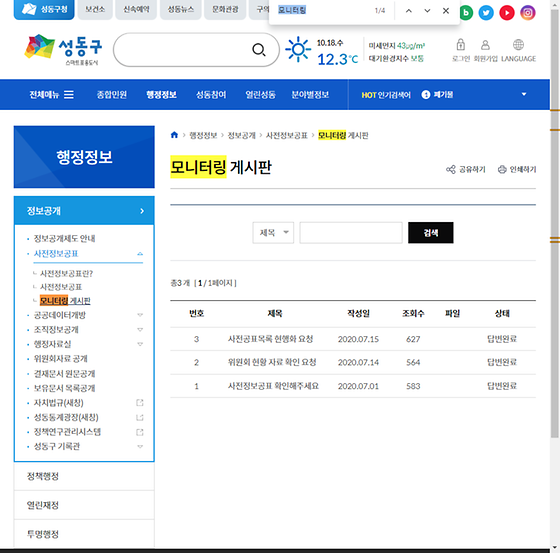560x553 pixels.
Task: Expand the 조직정보공개 submenu arrow
Action: [x=140, y=330]
